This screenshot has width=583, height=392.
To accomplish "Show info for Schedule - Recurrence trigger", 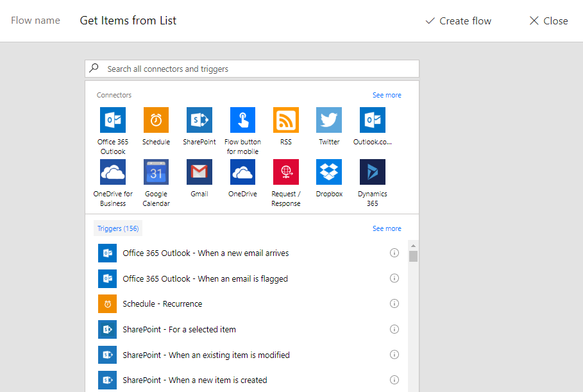I will click(394, 303).
